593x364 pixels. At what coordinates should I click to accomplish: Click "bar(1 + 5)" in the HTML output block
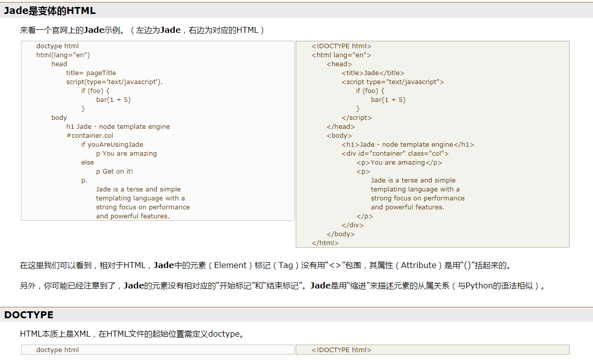(388, 100)
